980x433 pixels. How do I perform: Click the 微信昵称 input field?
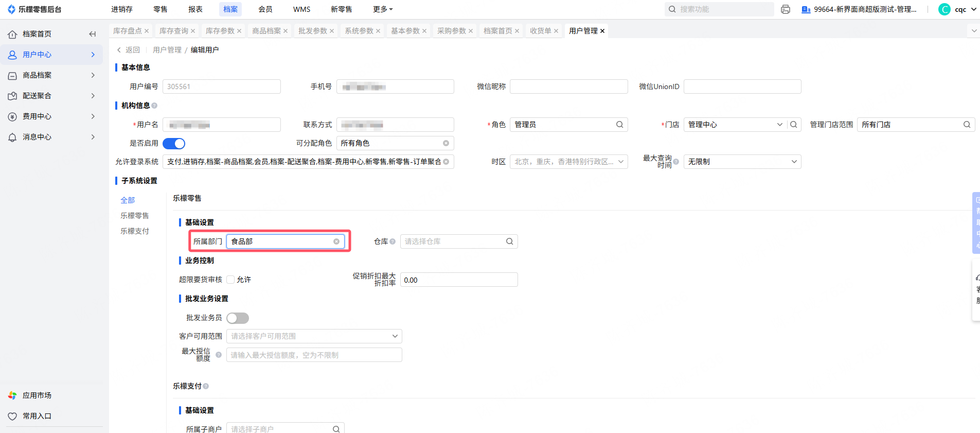click(568, 86)
